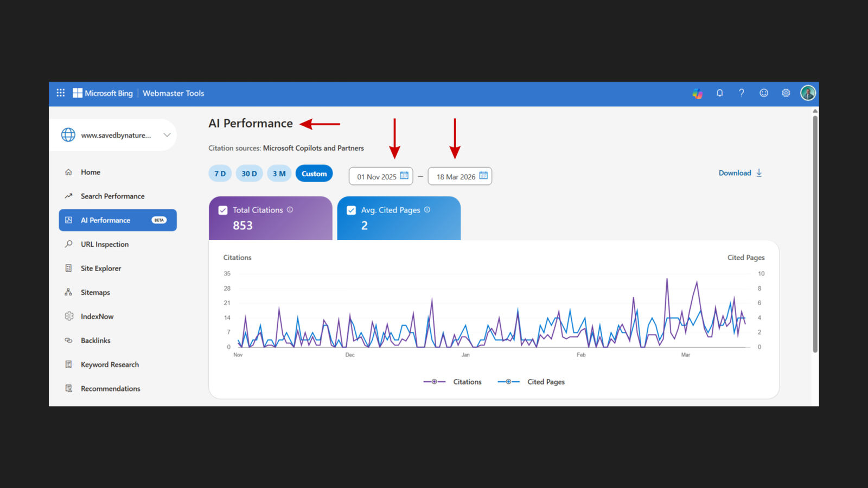
Task: Open the Copilot icon in the top bar
Action: 698,93
